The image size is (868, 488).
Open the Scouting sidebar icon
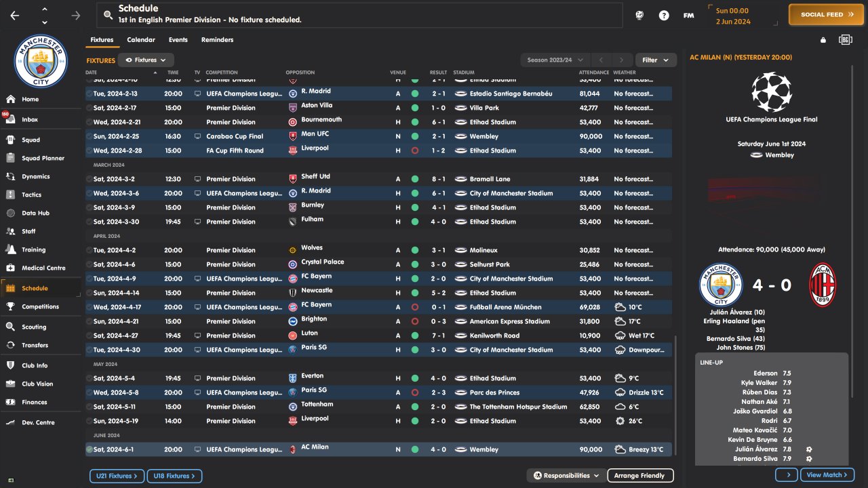click(10, 327)
